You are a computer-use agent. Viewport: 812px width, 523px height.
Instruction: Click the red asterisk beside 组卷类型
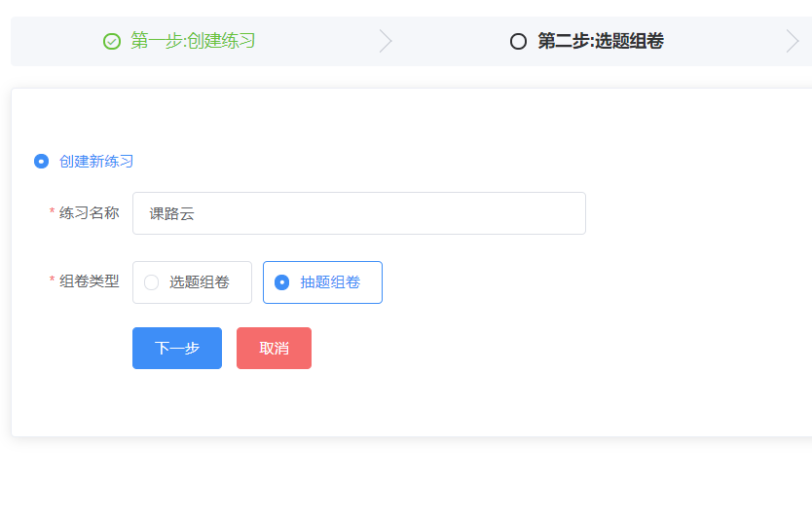52,280
